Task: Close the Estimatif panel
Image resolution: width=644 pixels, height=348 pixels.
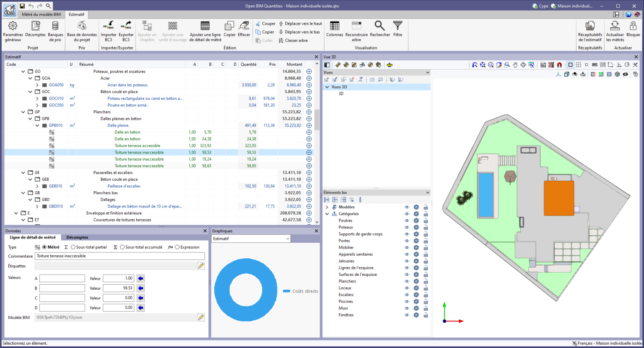Action: 317,57
